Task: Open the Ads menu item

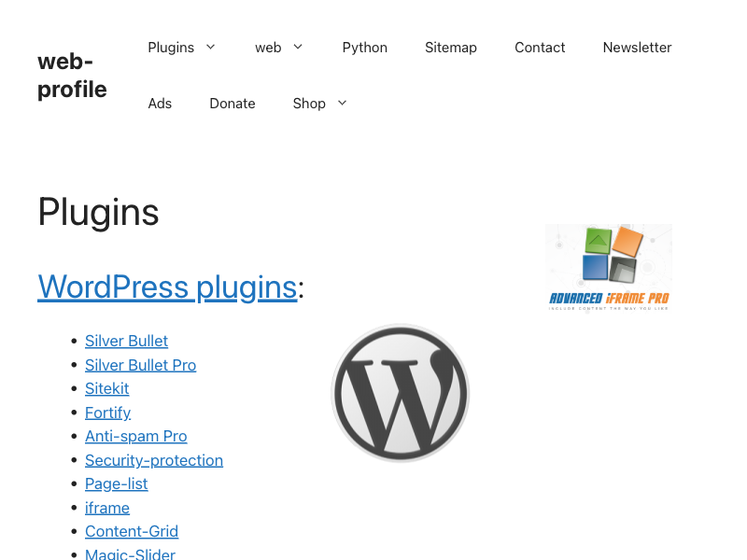Action: pos(160,104)
